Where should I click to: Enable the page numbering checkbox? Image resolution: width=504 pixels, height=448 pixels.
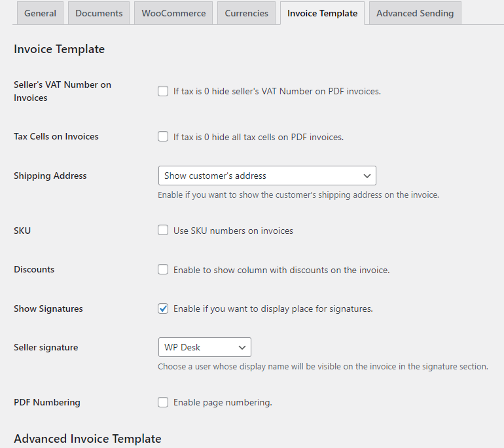(163, 402)
